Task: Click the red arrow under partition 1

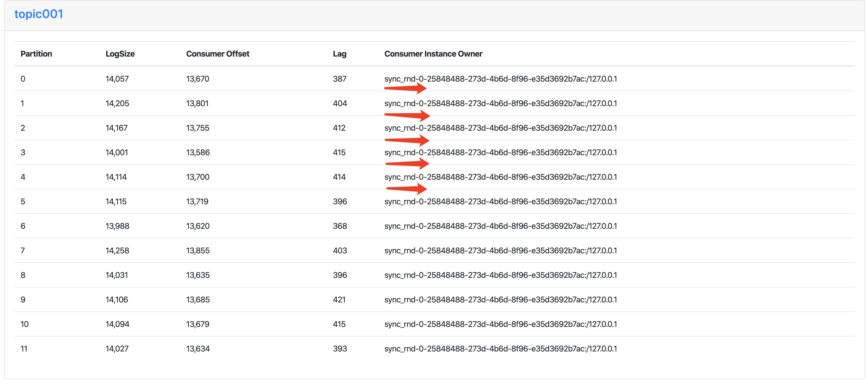Action: pyautogui.click(x=407, y=116)
